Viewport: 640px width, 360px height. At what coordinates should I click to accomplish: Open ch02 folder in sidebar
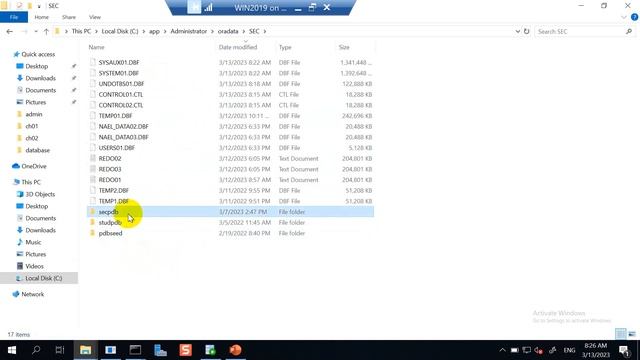31,138
